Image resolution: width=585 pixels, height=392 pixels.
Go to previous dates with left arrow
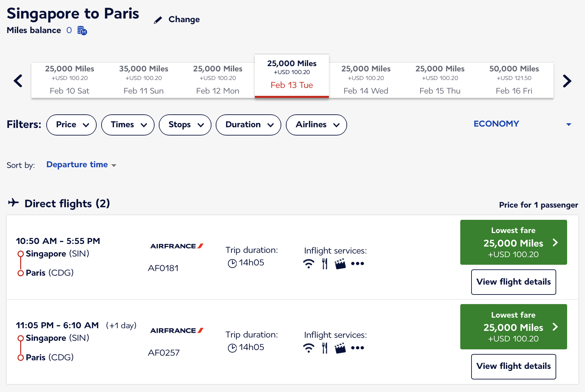click(18, 81)
